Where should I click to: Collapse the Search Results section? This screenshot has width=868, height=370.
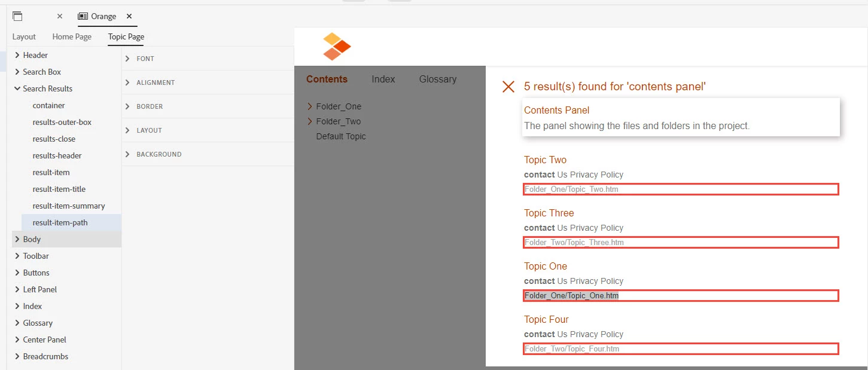[x=17, y=88]
